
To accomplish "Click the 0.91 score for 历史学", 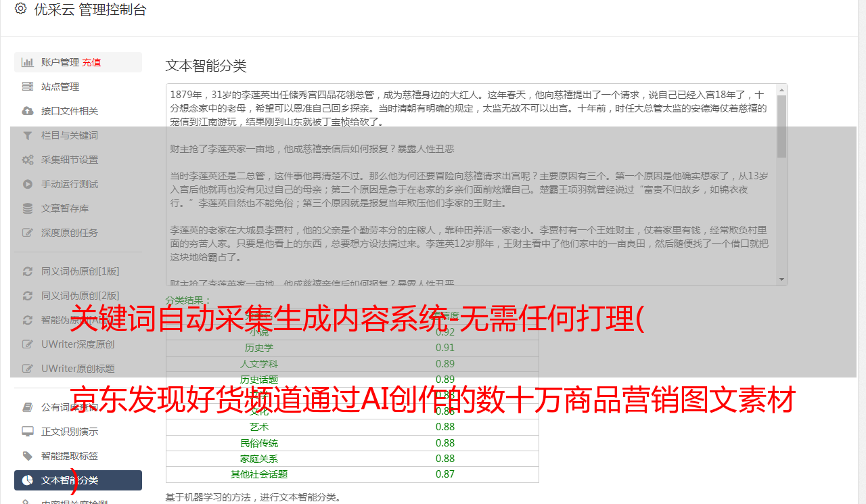I will pos(445,348).
